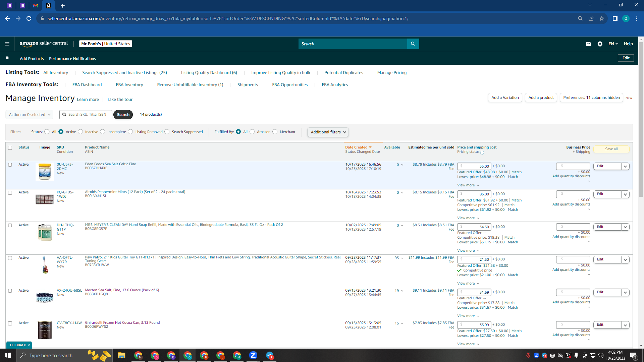Select Fulfilled By Merchant radio button
Image resolution: width=644 pixels, height=362 pixels.
tap(275, 132)
